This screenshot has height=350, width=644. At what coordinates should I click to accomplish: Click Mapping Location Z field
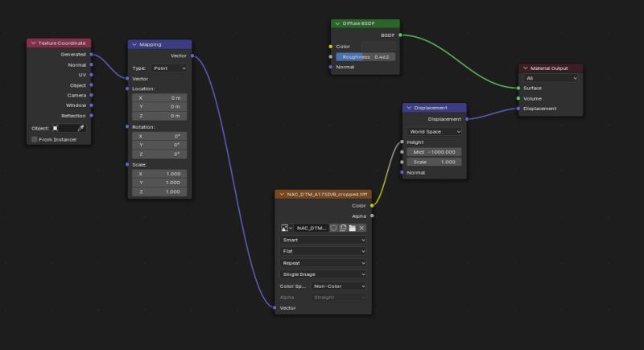coord(159,116)
